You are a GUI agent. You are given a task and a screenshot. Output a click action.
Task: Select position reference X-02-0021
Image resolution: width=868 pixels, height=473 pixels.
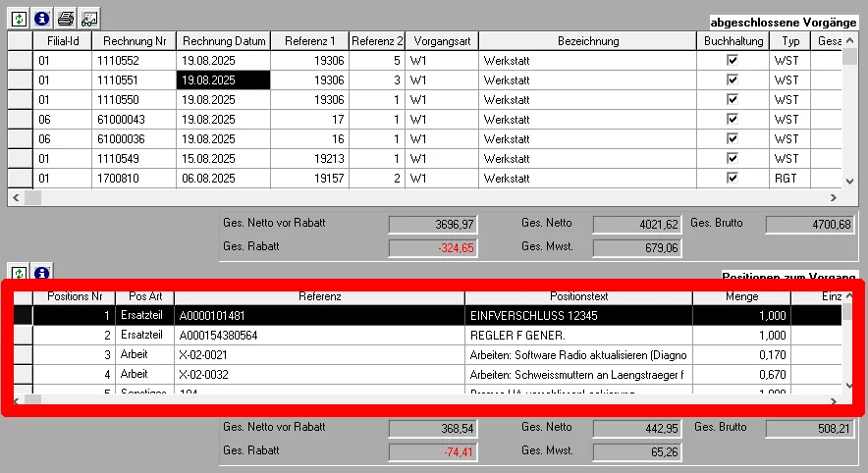[319, 354]
